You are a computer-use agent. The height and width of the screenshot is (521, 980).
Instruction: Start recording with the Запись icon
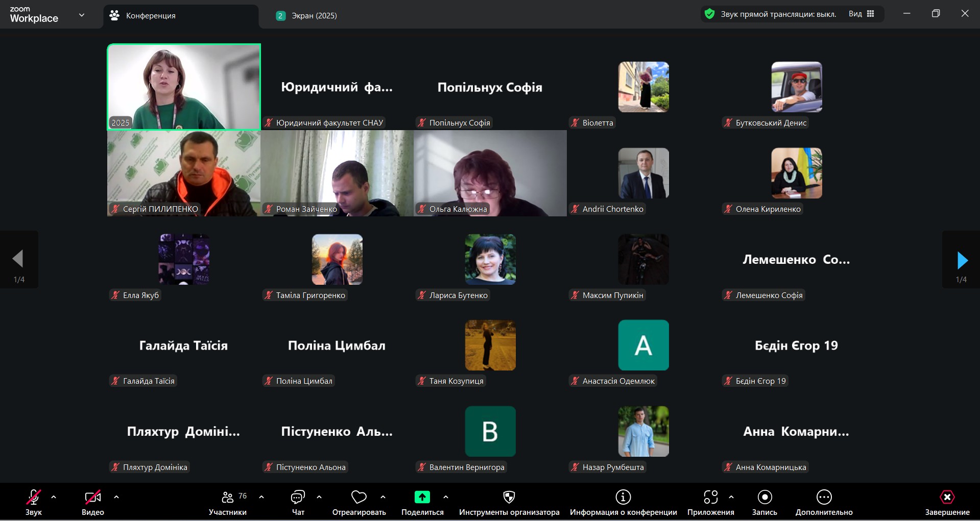pyautogui.click(x=764, y=498)
